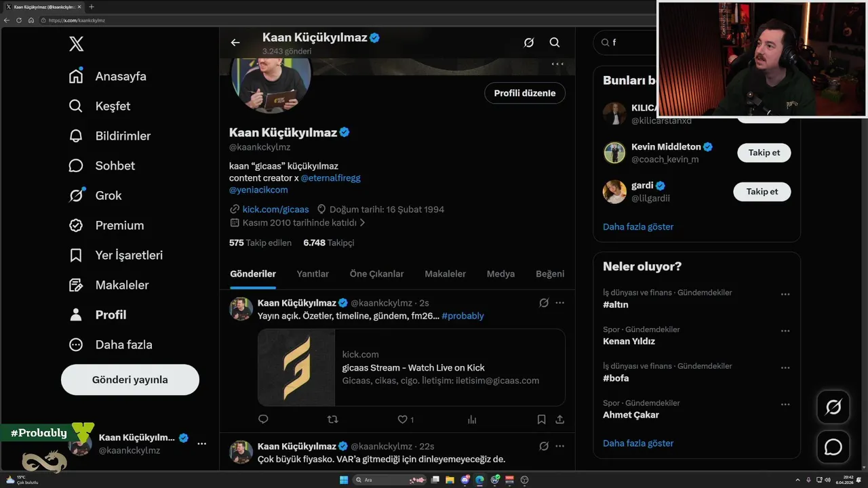View analytics of the Yayın açık post
868x488 pixels.
coord(472,420)
